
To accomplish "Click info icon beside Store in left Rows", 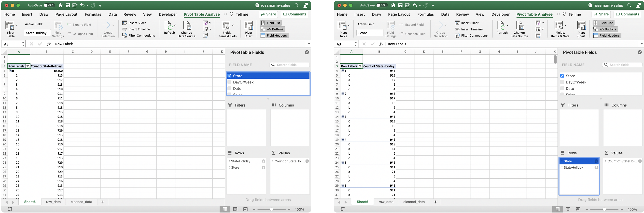I will pyautogui.click(x=263, y=168).
